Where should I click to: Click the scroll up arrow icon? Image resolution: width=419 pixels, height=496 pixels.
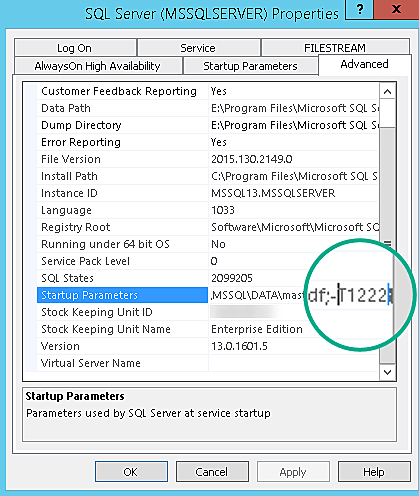[387, 91]
